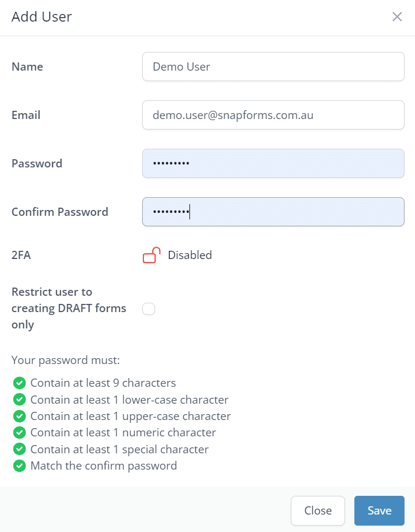Screen dimensions: 415x532
Task: Select the Password input field
Action: (x=273, y=163)
